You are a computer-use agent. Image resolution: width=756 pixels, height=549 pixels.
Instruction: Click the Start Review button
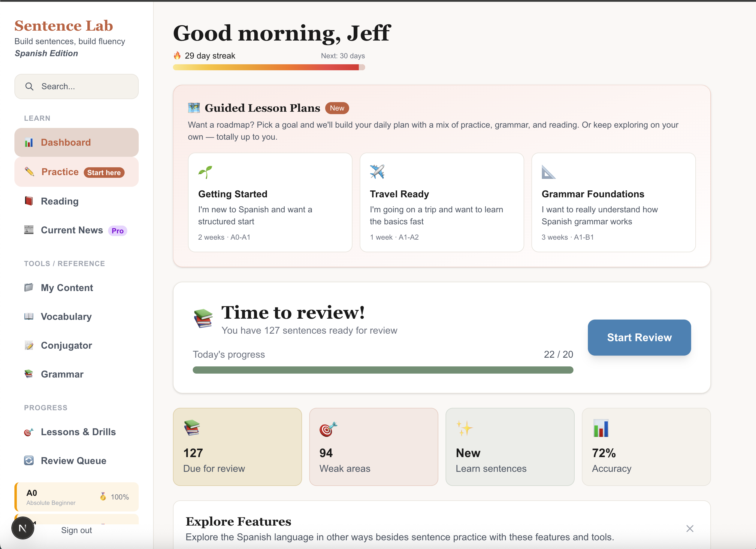pos(639,337)
